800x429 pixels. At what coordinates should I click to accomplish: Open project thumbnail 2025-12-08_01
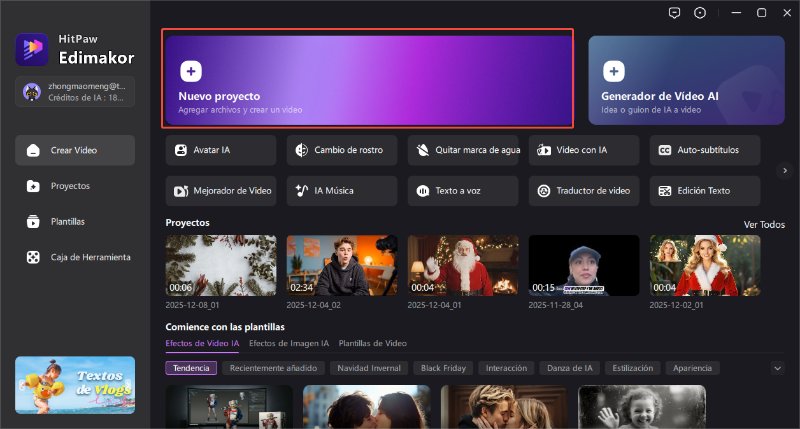[221, 265]
